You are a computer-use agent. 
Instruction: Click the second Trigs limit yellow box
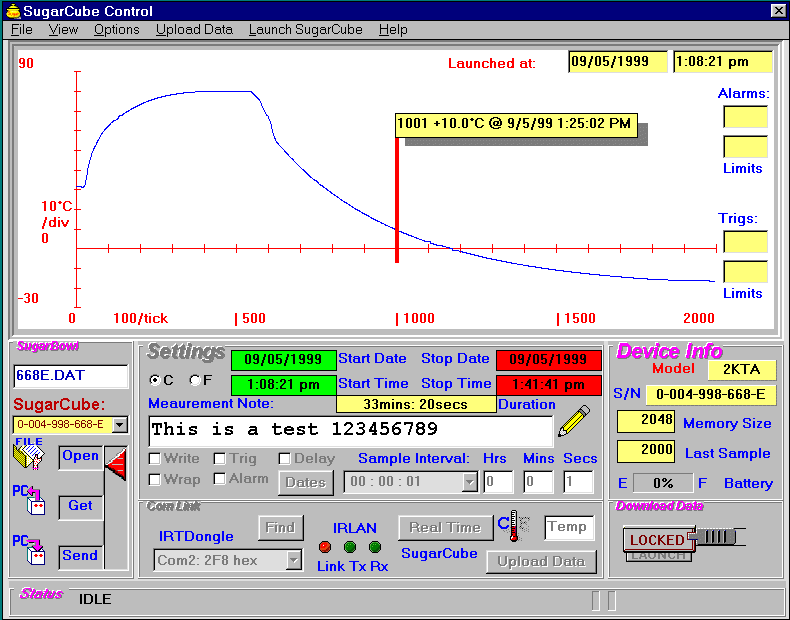tap(745, 271)
